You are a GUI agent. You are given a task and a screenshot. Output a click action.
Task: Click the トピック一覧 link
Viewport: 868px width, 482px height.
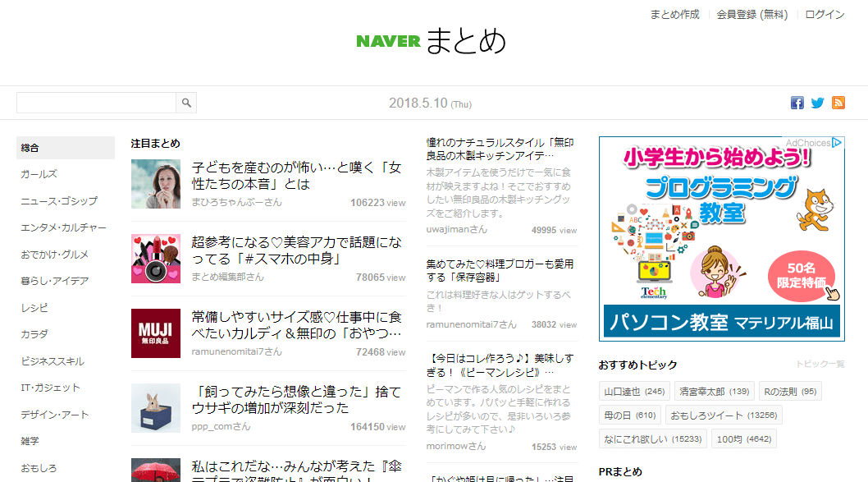tap(820, 364)
